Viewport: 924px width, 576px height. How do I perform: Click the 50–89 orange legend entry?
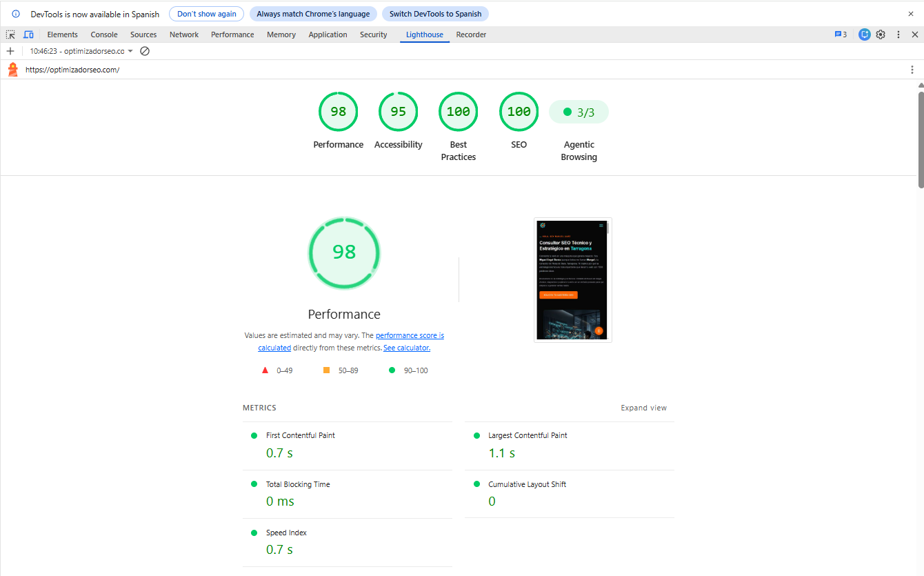click(x=341, y=370)
